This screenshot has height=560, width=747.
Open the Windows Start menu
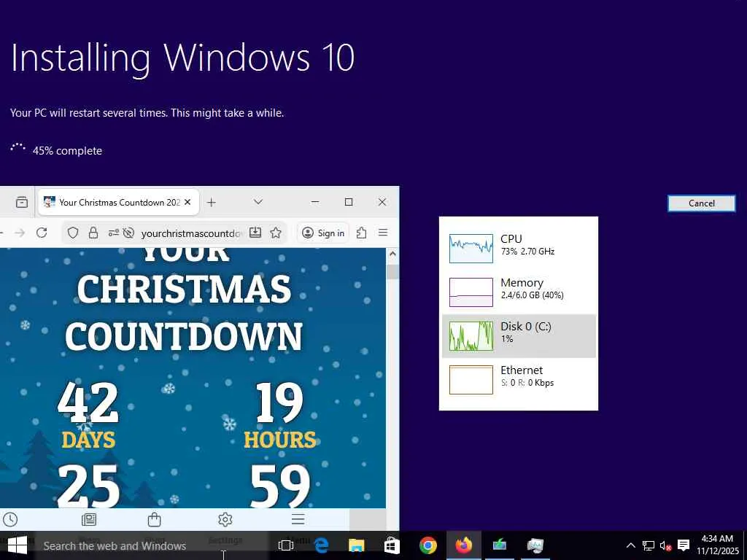tap(18, 545)
